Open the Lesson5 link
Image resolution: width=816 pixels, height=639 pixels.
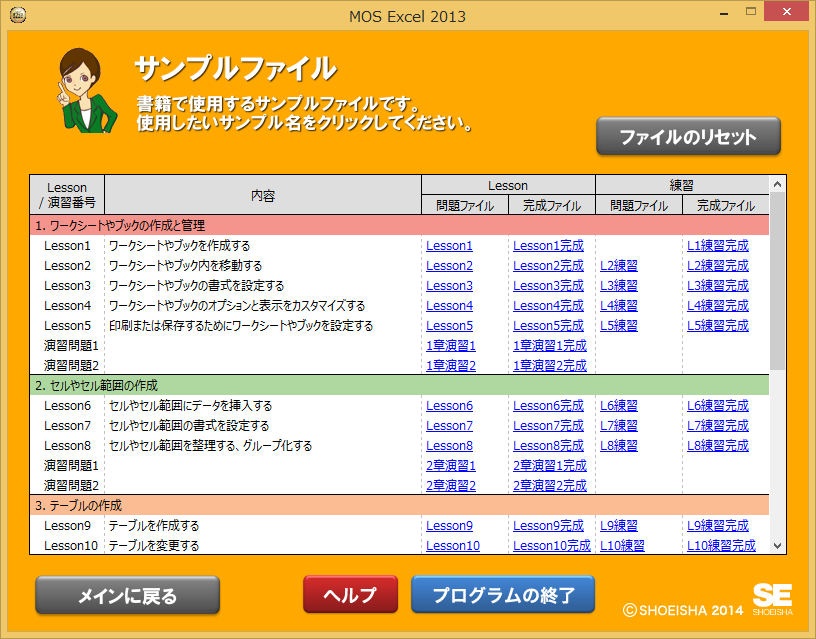tap(449, 326)
